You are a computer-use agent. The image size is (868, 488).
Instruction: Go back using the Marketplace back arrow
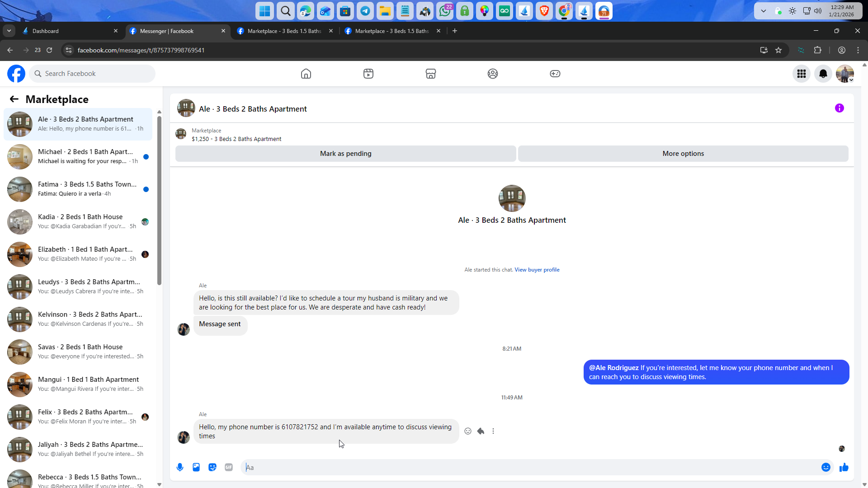(x=14, y=99)
